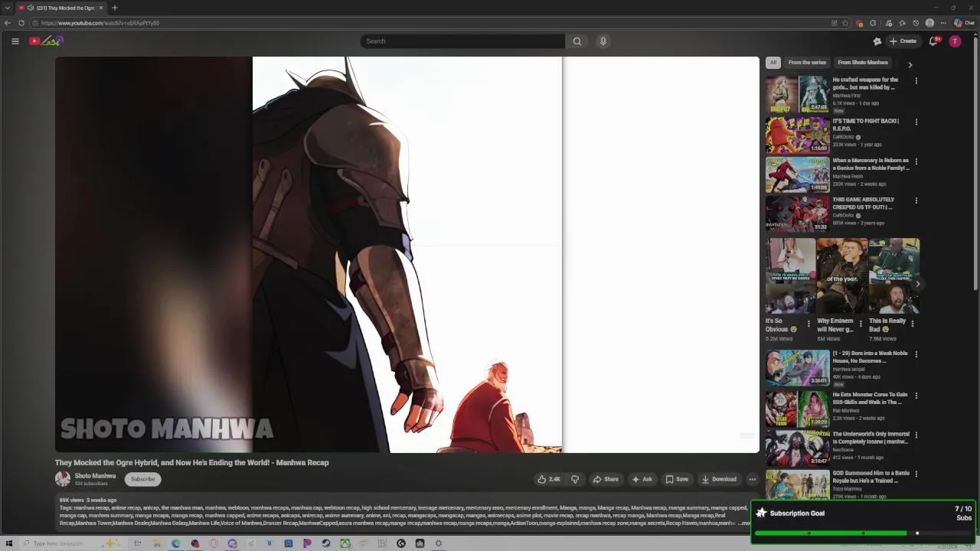Open 'GOD Summoned Him to a Battle' title

[x=871, y=477]
